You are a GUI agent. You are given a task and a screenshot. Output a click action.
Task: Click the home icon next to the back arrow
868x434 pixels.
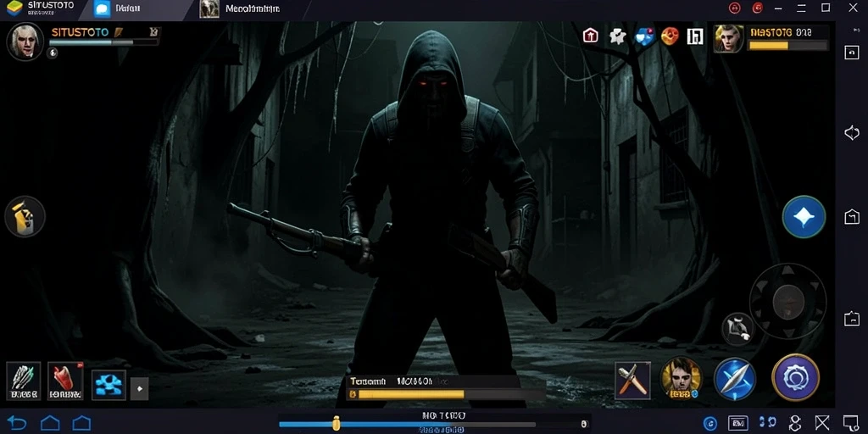[x=50, y=424]
